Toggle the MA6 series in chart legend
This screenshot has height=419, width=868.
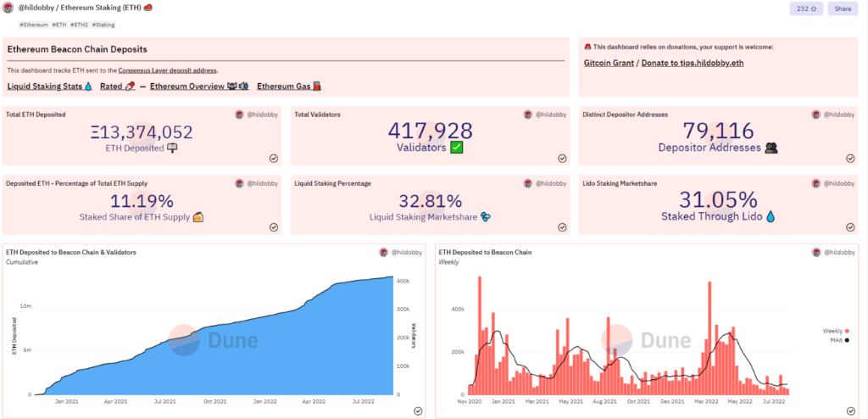coord(838,340)
